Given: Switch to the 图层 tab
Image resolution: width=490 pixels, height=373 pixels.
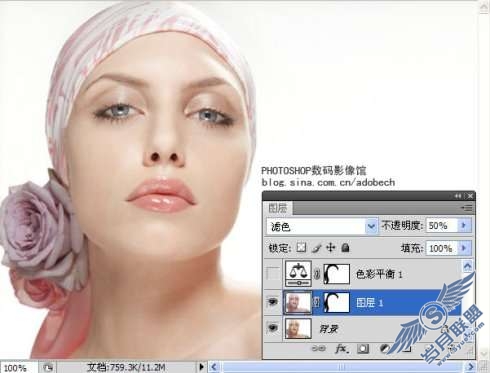Looking at the screenshot, I should (x=277, y=208).
